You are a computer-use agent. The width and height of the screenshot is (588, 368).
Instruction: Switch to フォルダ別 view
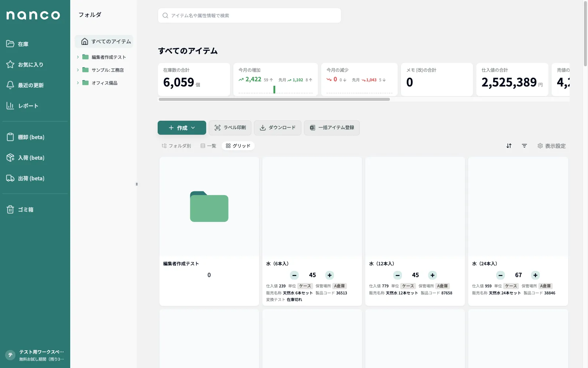click(x=176, y=146)
